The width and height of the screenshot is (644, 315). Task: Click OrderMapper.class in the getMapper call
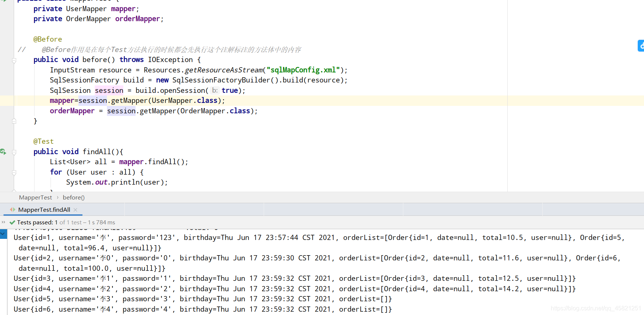215,111
